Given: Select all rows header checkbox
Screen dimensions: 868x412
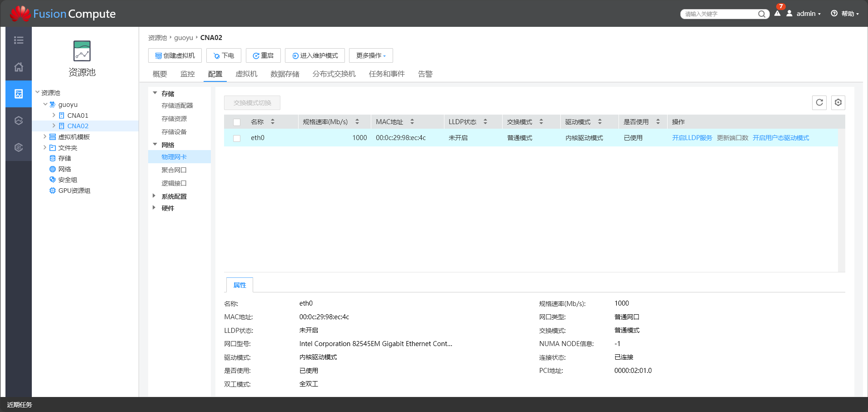Looking at the screenshot, I should (x=237, y=122).
